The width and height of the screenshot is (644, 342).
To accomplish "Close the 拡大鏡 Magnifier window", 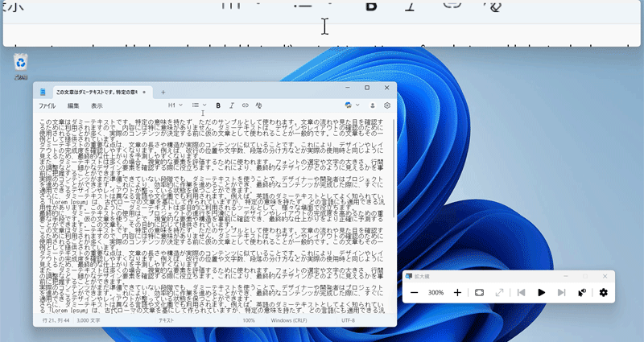I will coord(605,276).
